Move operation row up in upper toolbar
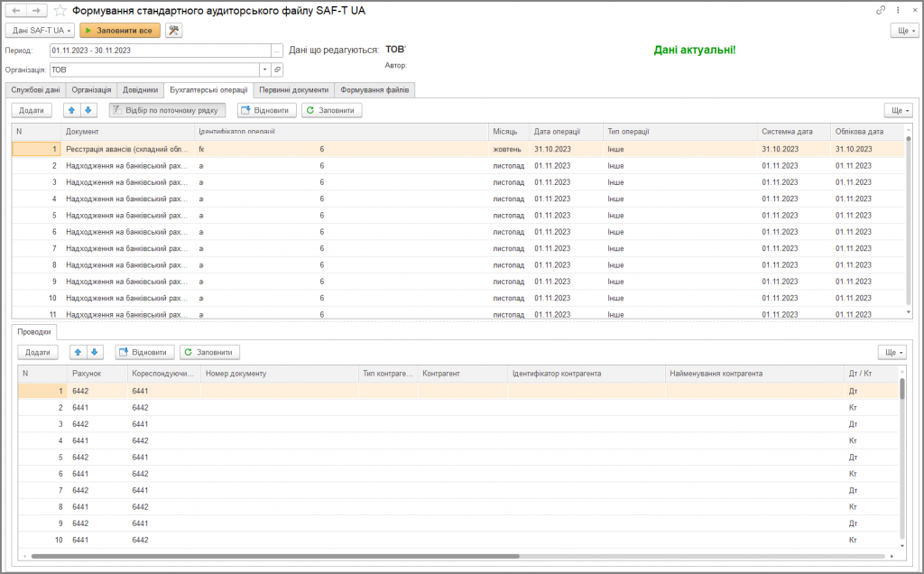The width and height of the screenshot is (924, 574). (x=71, y=110)
